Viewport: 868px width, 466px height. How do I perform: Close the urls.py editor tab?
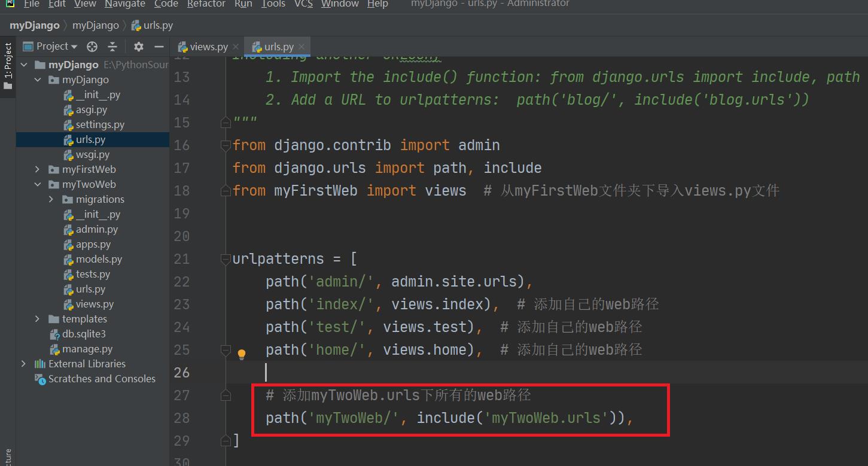click(301, 47)
